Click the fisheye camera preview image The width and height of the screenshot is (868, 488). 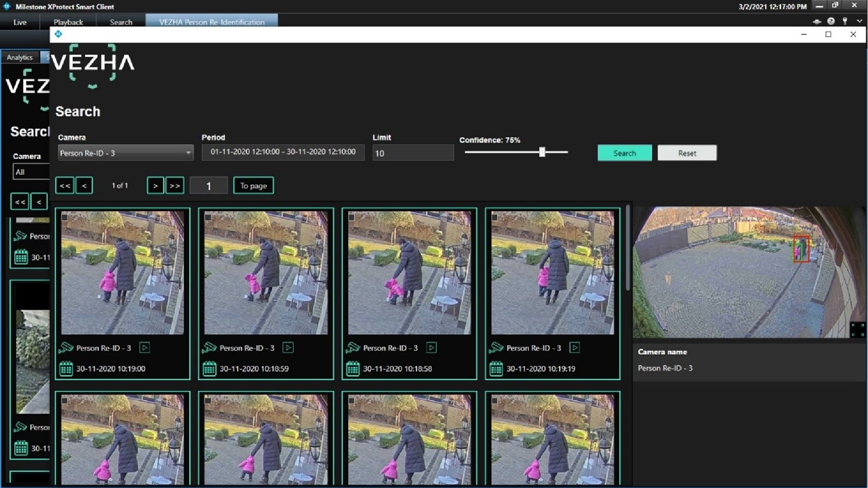tap(749, 272)
